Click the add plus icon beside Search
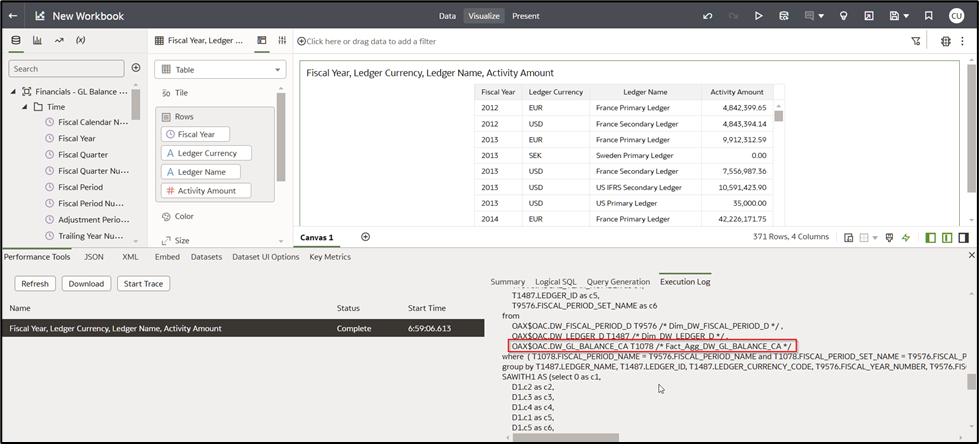979x444 pixels. coord(136,68)
